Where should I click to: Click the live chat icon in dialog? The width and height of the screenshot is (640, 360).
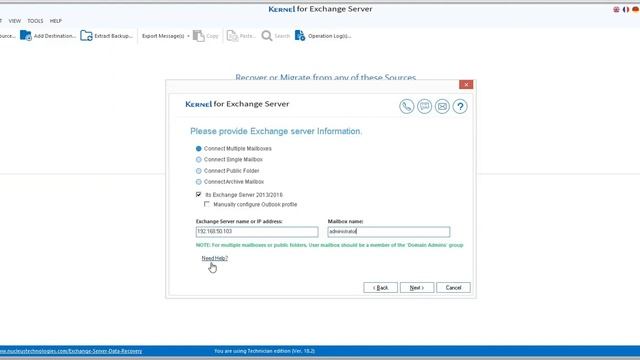[x=424, y=107]
